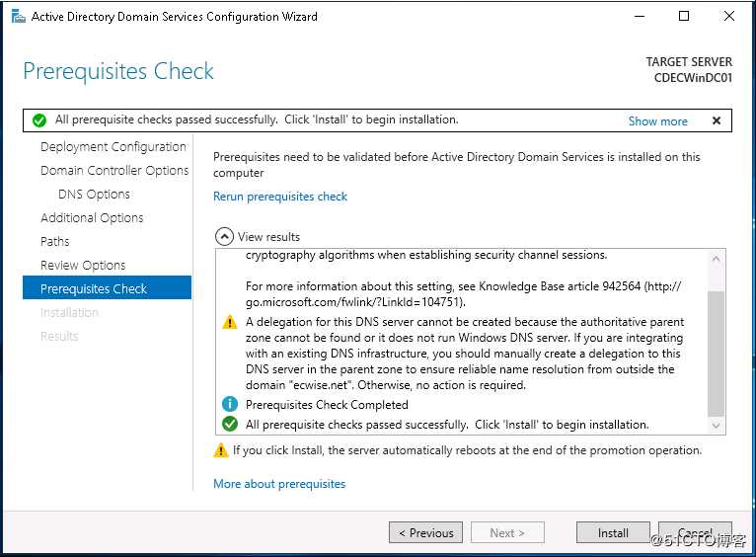756x557 pixels.
Task: Click the DNS delegation warning message text
Action: [x=464, y=354]
